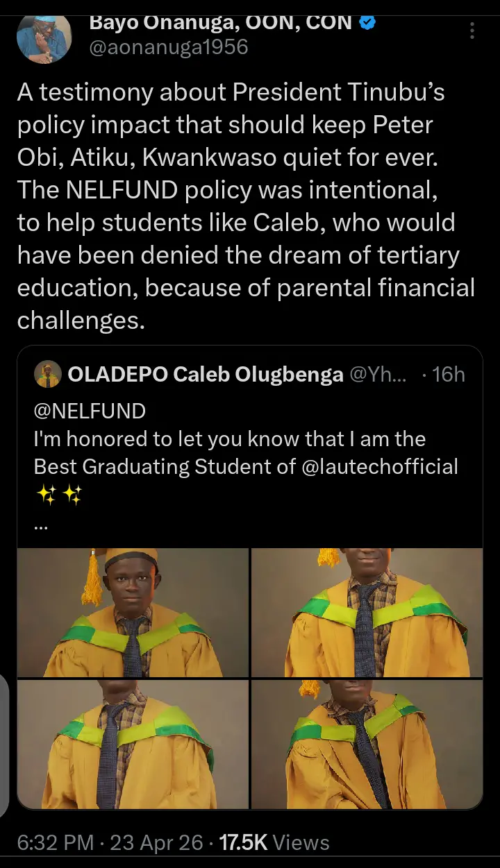Tap the 16h quoted tweet timestamp
The image size is (500, 868).
pyautogui.click(x=448, y=375)
